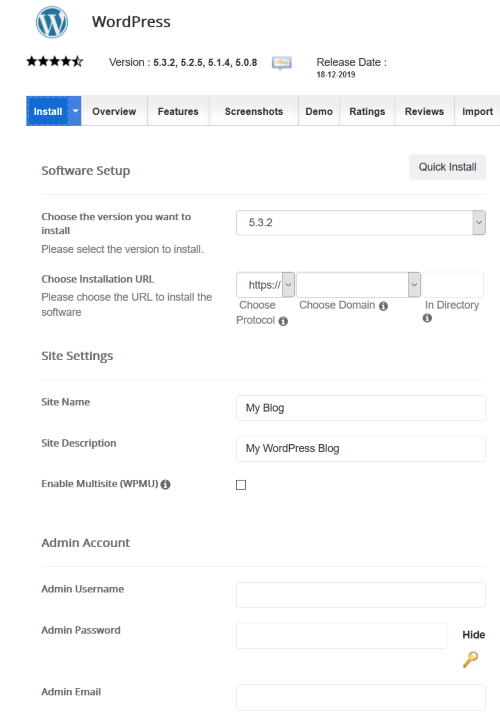The image size is (500, 716).
Task: Click the Quick Install button
Action: point(447,167)
